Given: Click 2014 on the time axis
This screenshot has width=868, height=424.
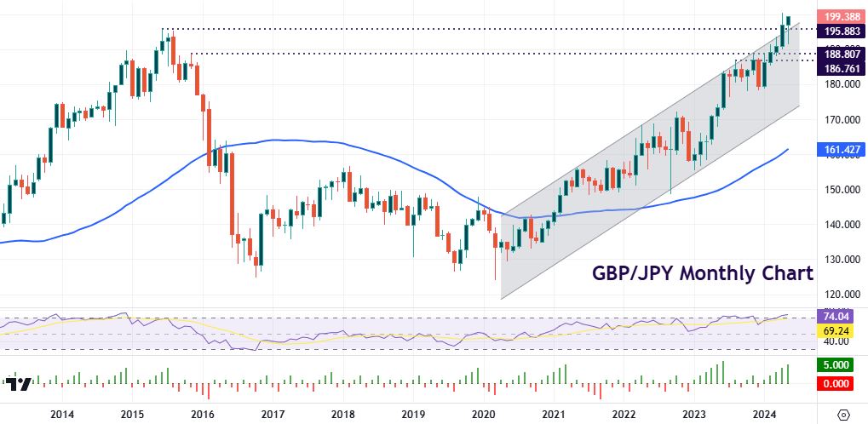Looking at the screenshot, I should click(61, 414).
